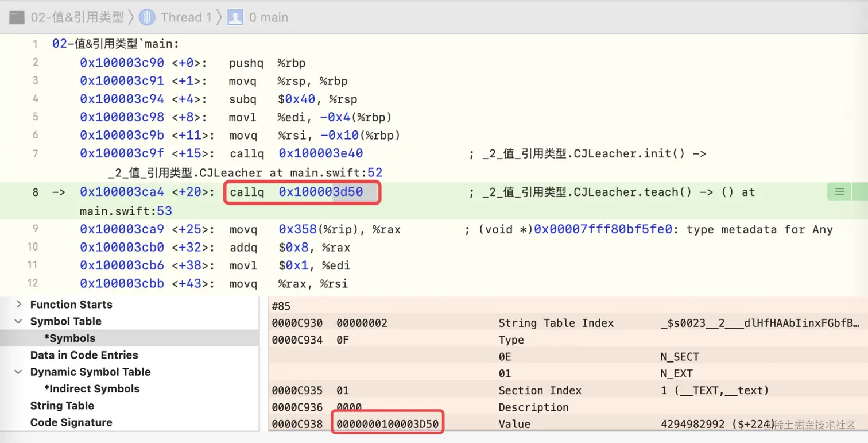868x443 pixels.
Task: Select offset 0000C938 cell
Action: 297,424
